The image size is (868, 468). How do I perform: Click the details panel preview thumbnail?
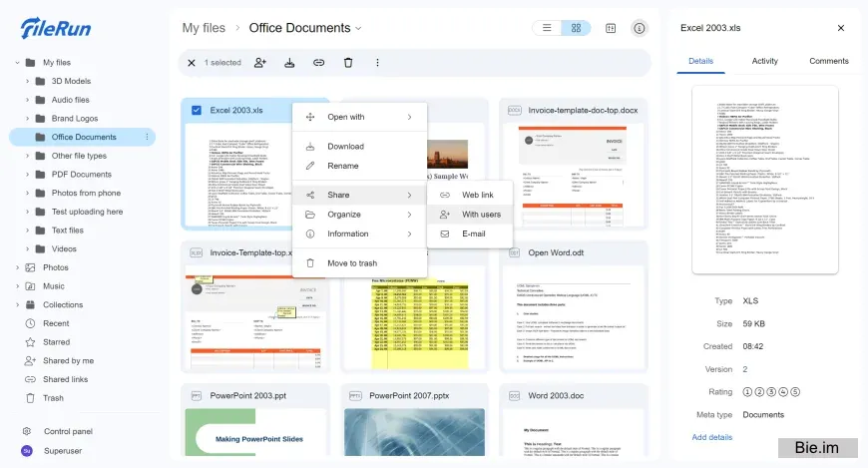(x=765, y=180)
